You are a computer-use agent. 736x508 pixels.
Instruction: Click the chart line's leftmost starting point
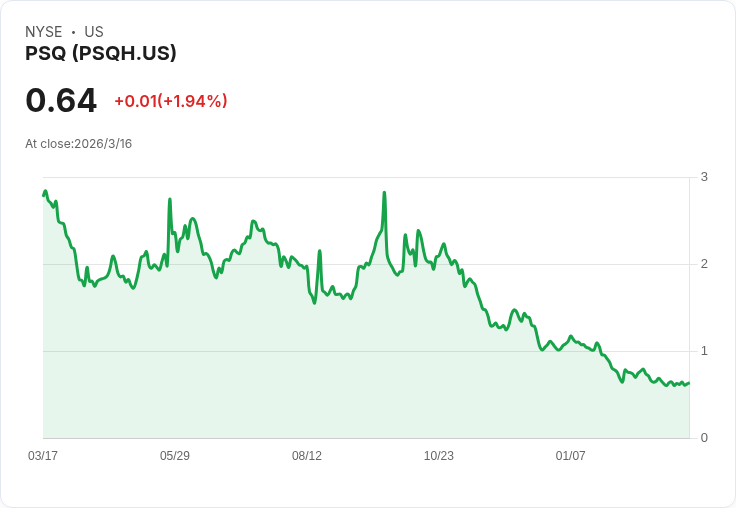pyautogui.click(x=44, y=194)
